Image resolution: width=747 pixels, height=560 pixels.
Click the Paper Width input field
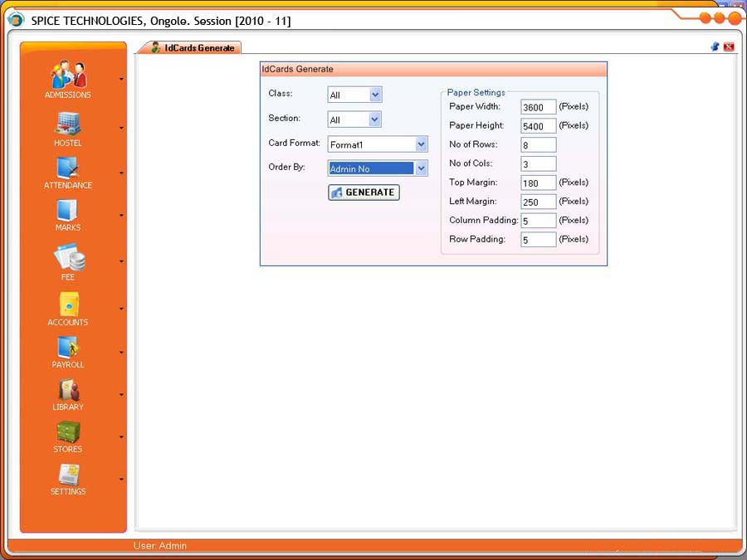[538, 107]
